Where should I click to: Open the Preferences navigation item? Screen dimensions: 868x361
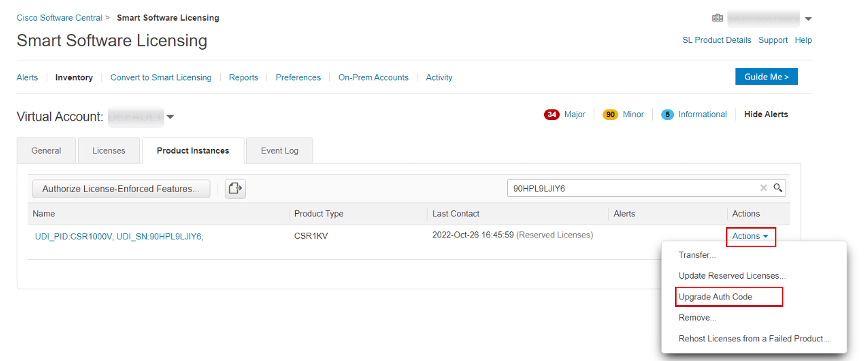point(298,77)
